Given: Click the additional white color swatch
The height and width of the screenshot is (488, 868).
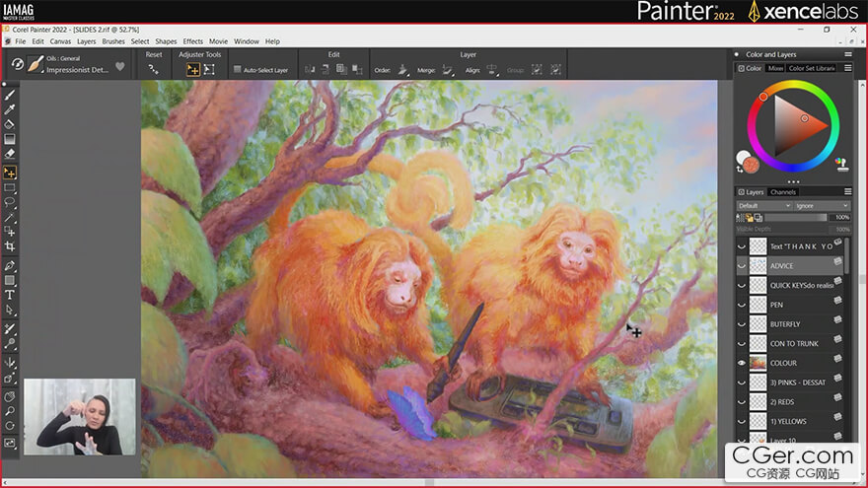Looking at the screenshot, I should (x=743, y=158).
